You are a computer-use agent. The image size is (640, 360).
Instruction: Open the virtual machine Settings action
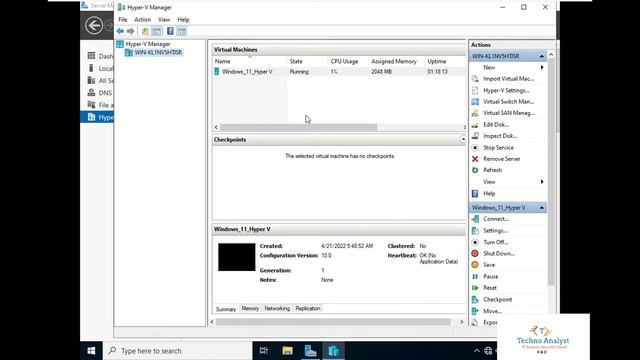click(x=495, y=231)
